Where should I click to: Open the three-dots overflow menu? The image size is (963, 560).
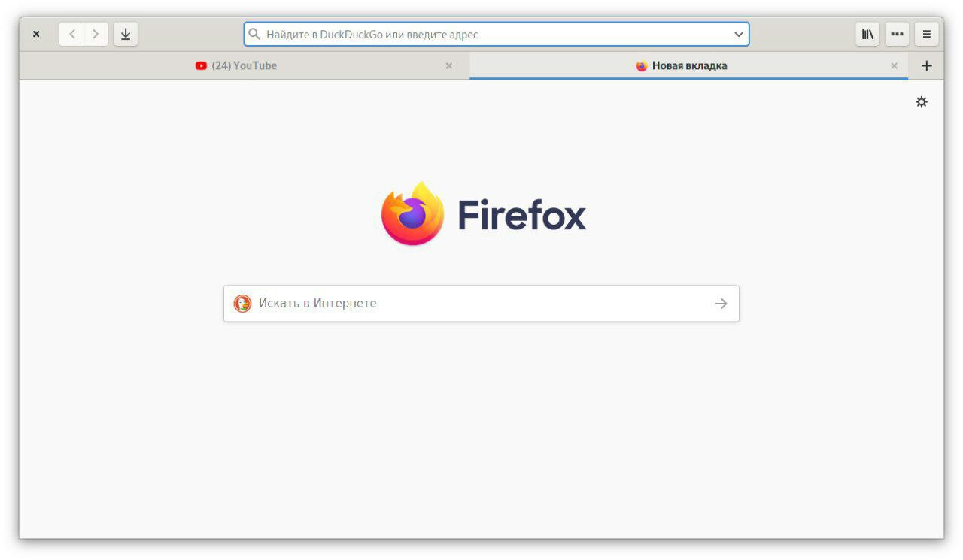coord(897,34)
